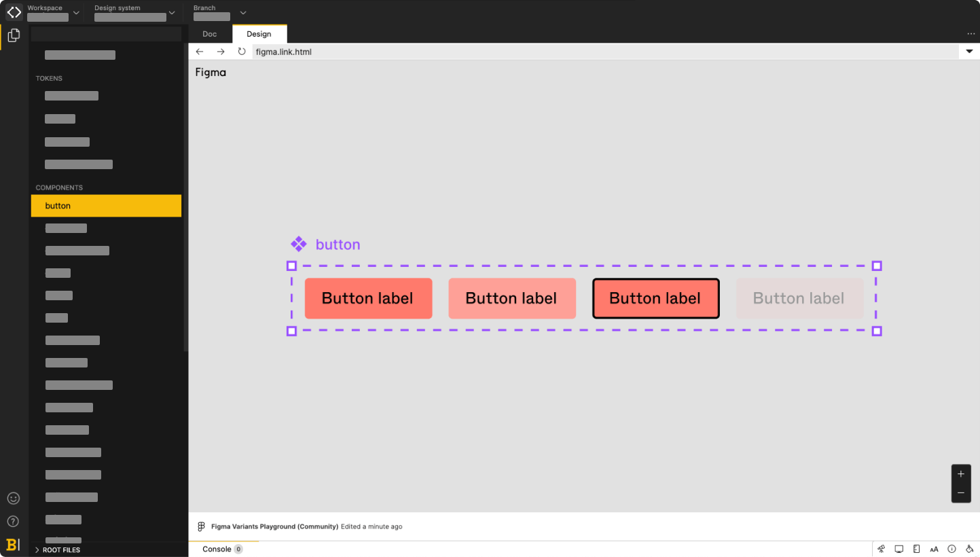Switch to the Doc tab

click(x=209, y=33)
